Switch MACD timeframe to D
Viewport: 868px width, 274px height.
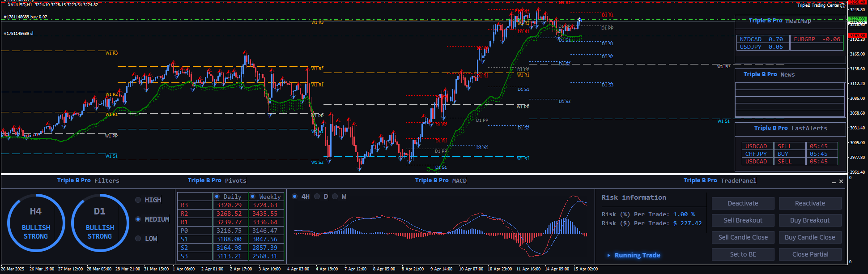pyautogui.click(x=317, y=197)
